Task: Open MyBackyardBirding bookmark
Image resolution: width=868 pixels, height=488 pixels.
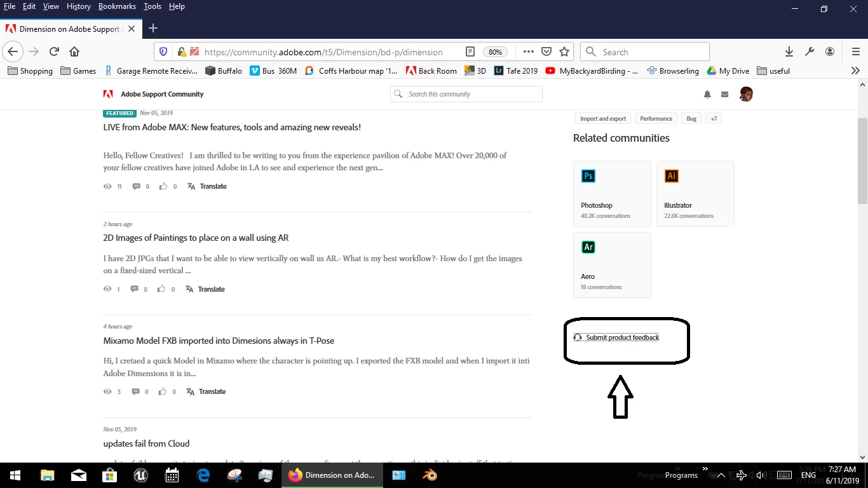Action: (592, 71)
